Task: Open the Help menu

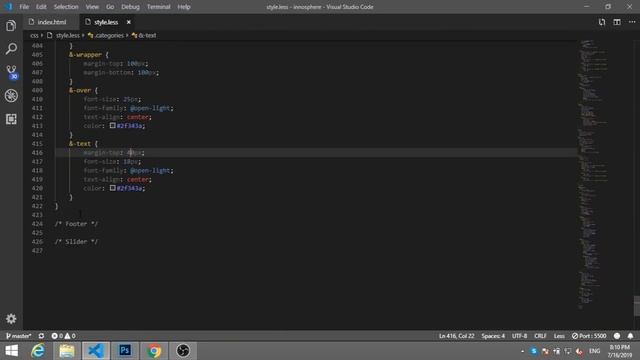Action: point(184,7)
